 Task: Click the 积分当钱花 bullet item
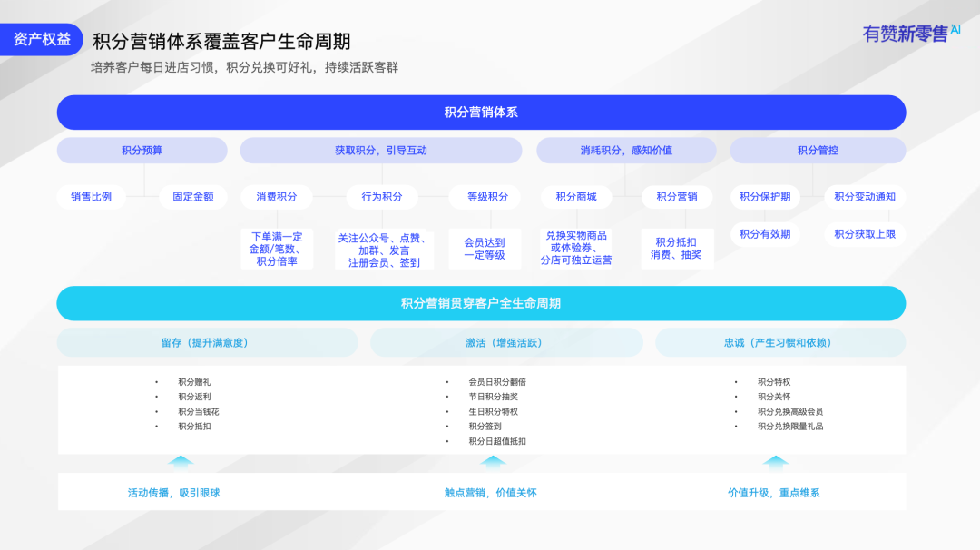199,412
